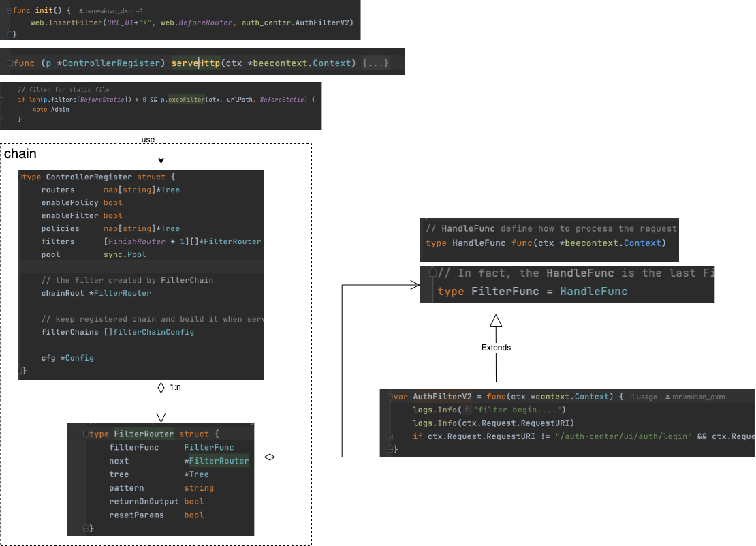Click 'enableFilter' field
756x546 pixels.
[70, 215]
